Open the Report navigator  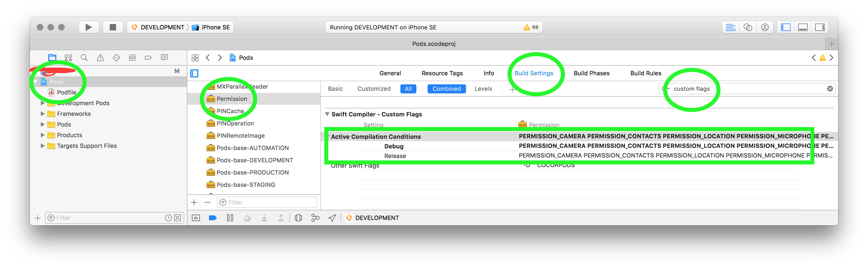164,58
